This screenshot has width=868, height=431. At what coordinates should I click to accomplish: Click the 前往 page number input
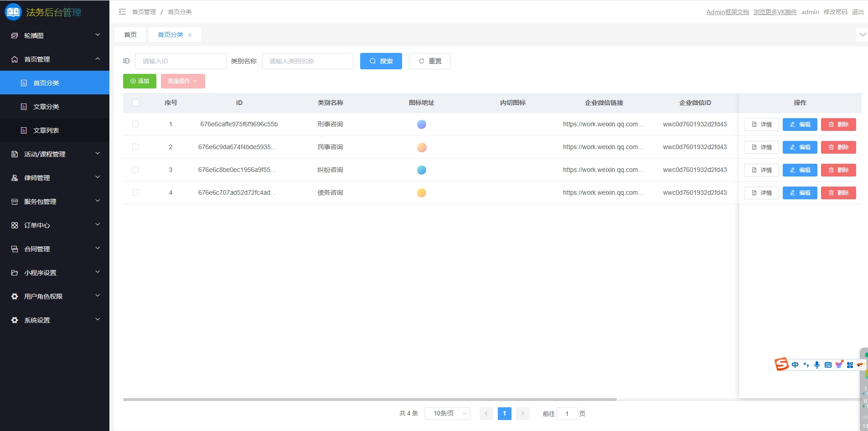[x=567, y=414]
